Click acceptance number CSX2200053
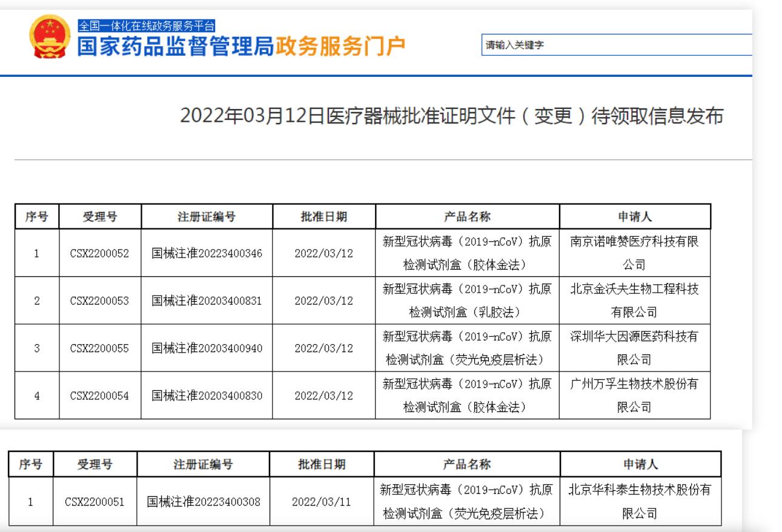The height and width of the screenshot is (532, 782). point(99,301)
